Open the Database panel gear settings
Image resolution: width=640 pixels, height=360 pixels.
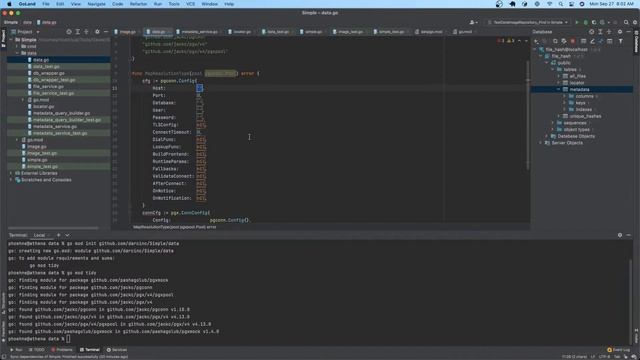[620, 32]
